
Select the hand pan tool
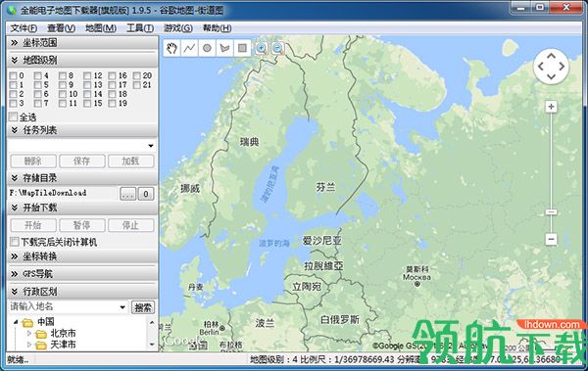tap(171, 48)
